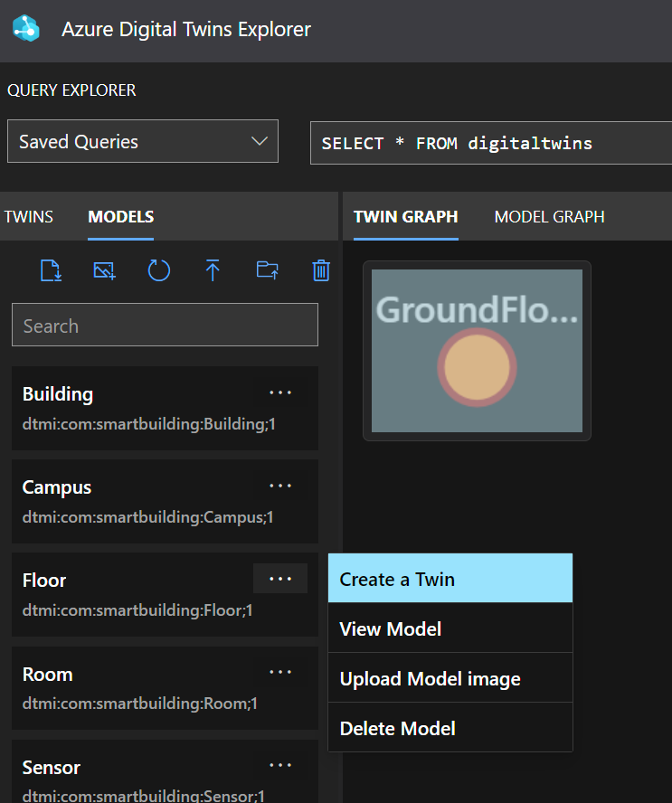Choose Create a Twin from the menu
672x803 pixels.
pyautogui.click(x=450, y=578)
